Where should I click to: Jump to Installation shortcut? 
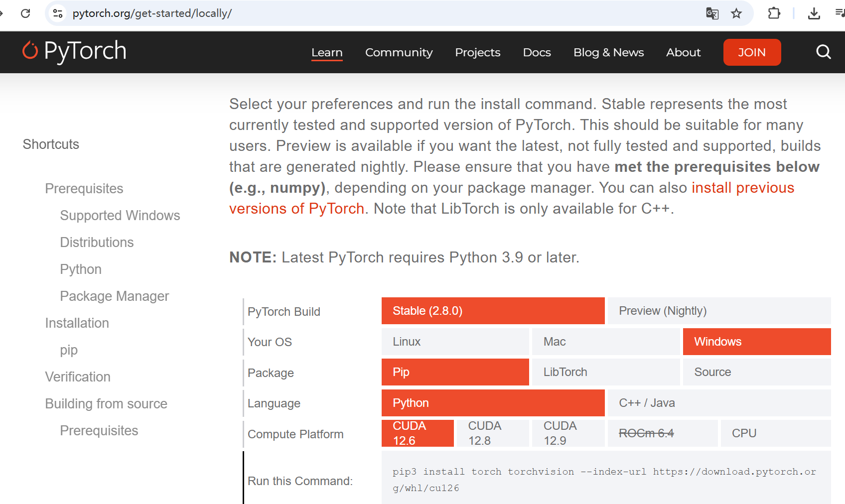[x=77, y=323]
